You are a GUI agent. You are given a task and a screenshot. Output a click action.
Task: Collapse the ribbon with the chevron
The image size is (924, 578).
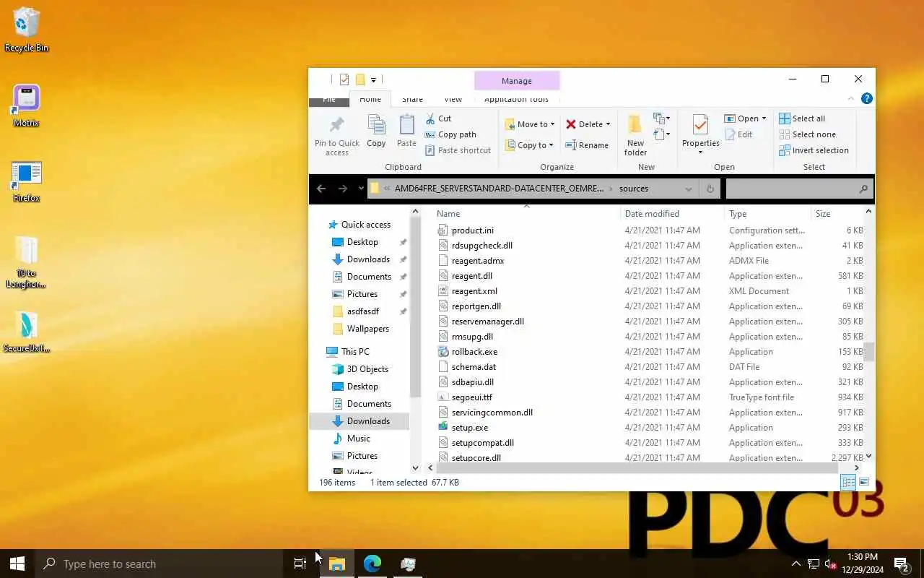click(x=850, y=99)
